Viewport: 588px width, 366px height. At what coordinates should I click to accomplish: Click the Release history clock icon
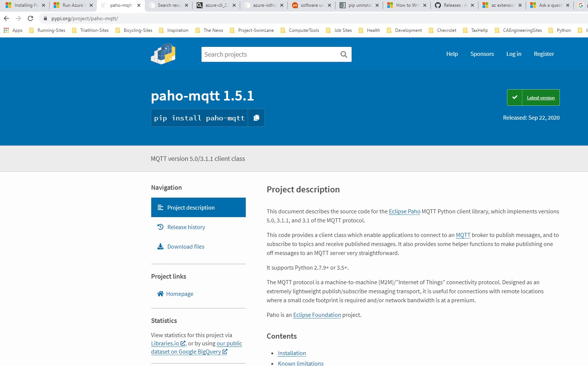pyautogui.click(x=160, y=227)
